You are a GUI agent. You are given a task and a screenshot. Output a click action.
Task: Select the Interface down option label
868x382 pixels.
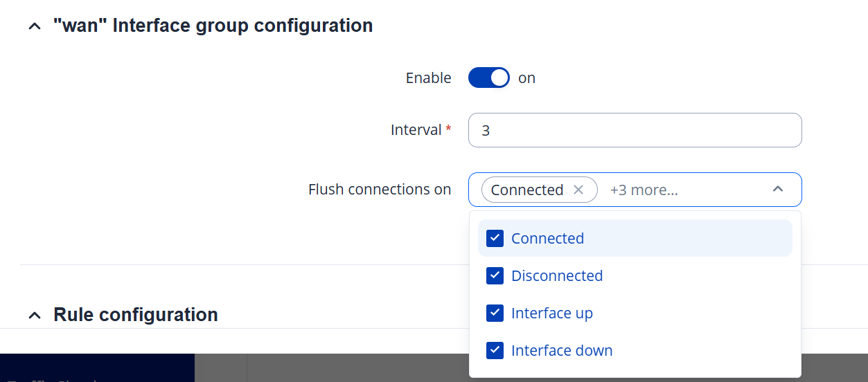pos(562,350)
